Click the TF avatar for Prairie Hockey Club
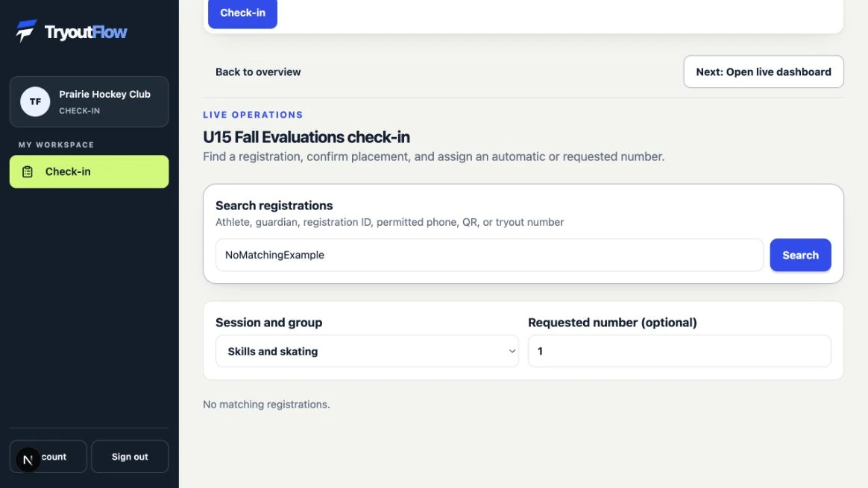Screen dimensions: 868x488 (35, 102)
